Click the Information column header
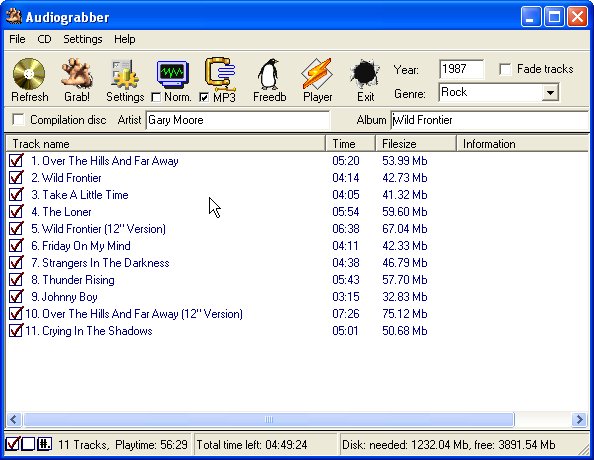 [x=523, y=144]
